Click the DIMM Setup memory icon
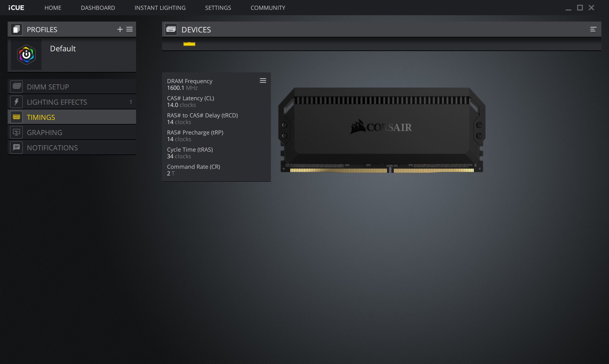 tap(16, 86)
